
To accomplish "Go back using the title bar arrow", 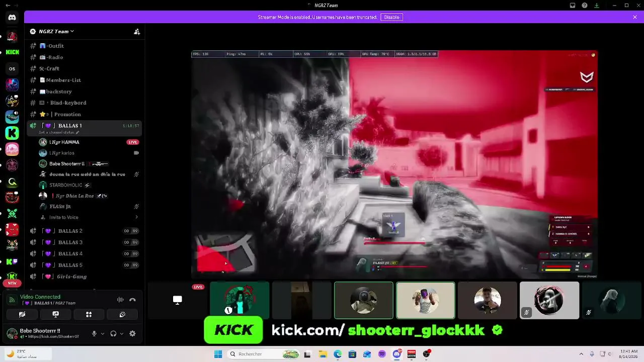I will tap(8, 6).
